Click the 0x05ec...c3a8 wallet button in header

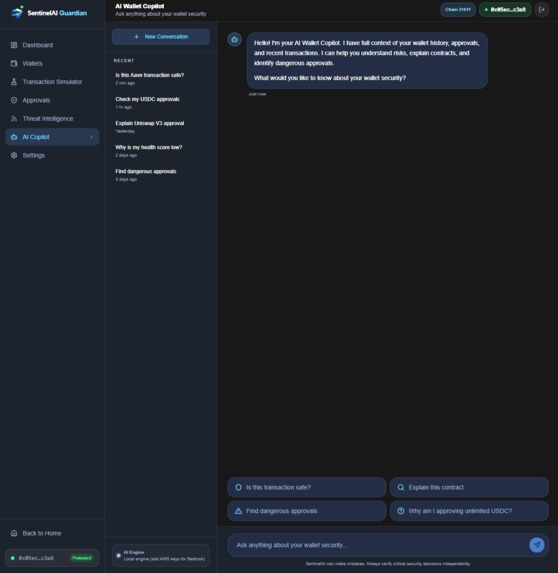point(505,10)
